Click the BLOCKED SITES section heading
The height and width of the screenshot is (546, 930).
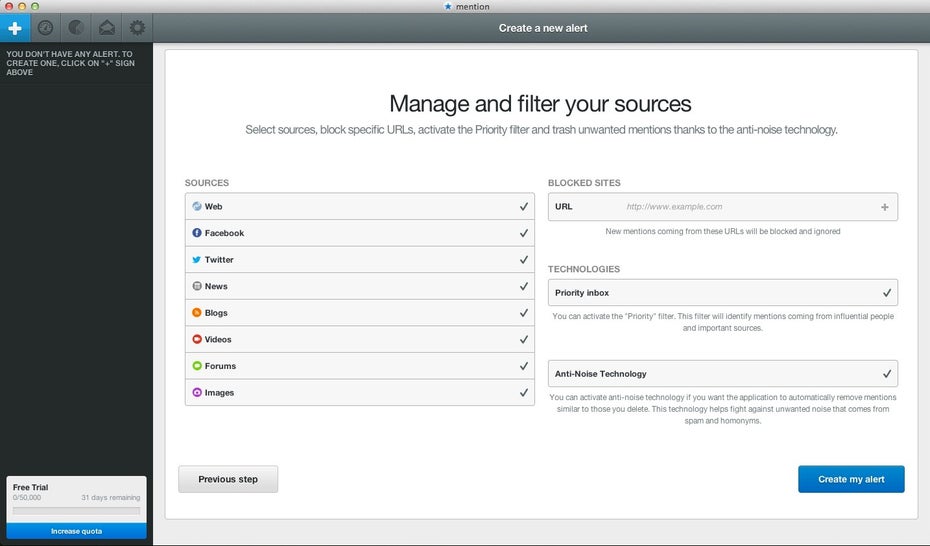(584, 183)
